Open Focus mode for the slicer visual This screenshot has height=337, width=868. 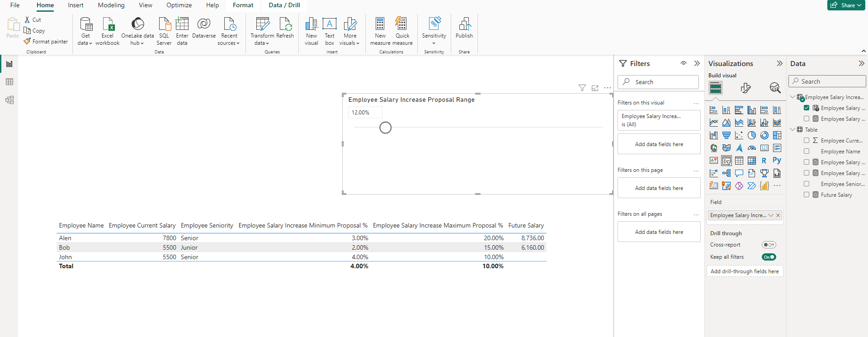pyautogui.click(x=595, y=88)
